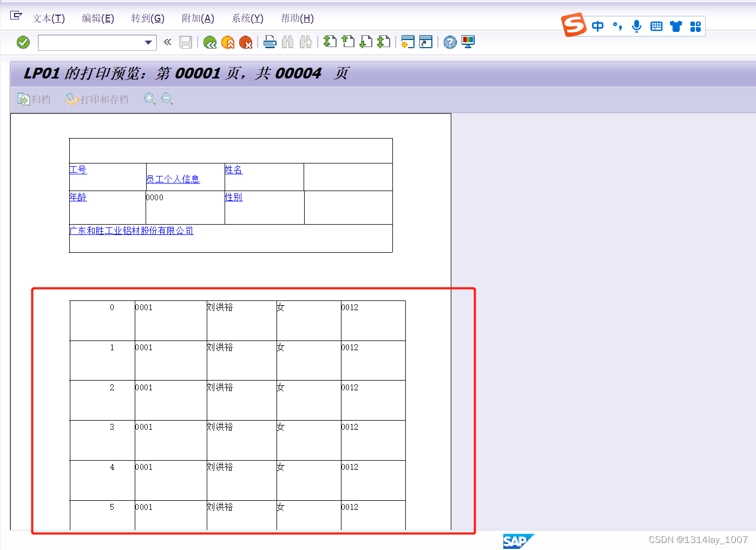
Task: Open the 转到(G) menu
Action: click(x=148, y=18)
